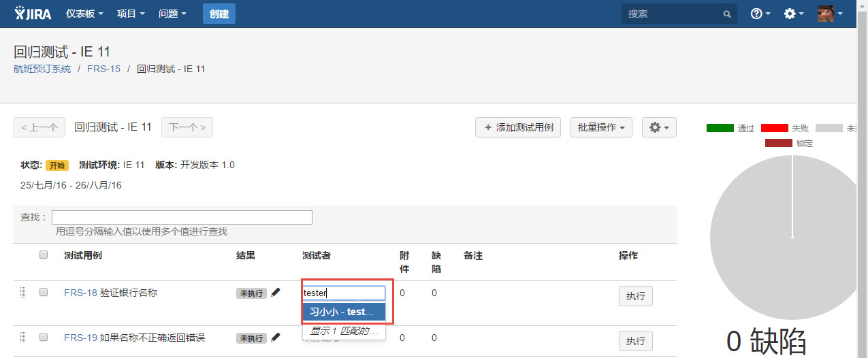Edit result pencil icon for FRS-19
This screenshot has width=868, height=358.
[276, 337]
